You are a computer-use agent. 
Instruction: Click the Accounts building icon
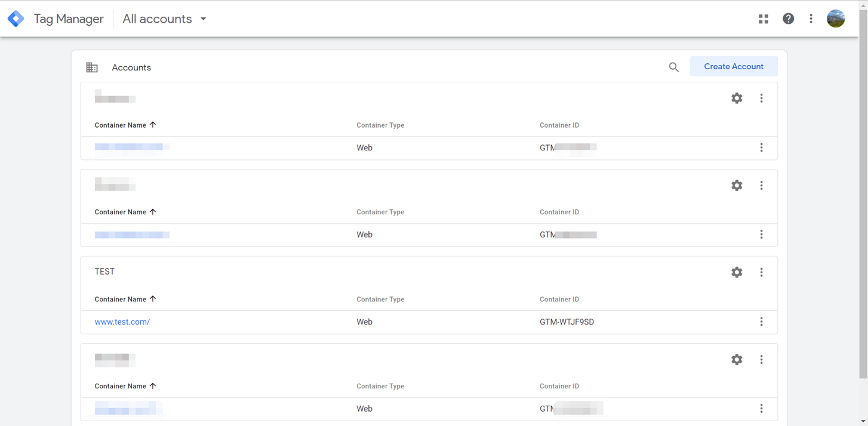pyautogui.click(x=92, y=67)
